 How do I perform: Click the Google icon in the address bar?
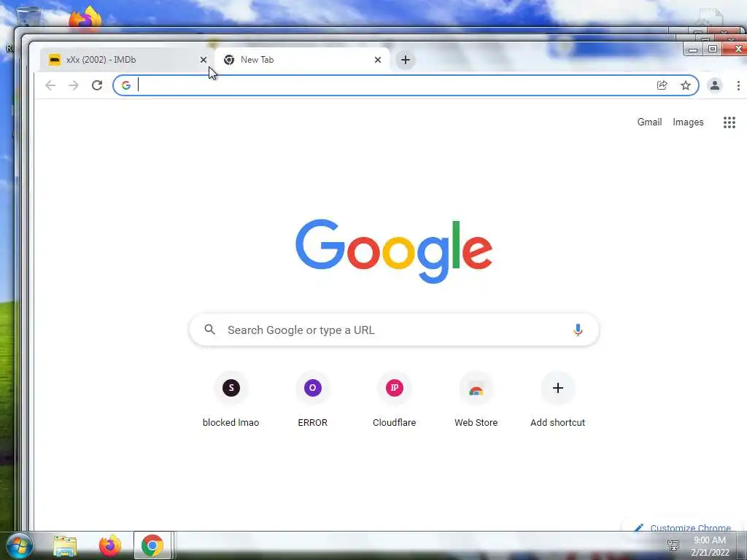click(x=125, y=85)
